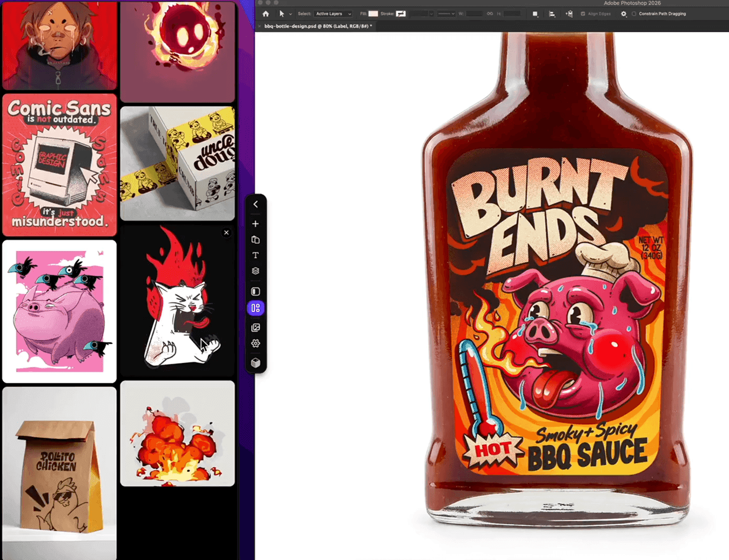Open the path alignment icon

(x=552, y=14)
